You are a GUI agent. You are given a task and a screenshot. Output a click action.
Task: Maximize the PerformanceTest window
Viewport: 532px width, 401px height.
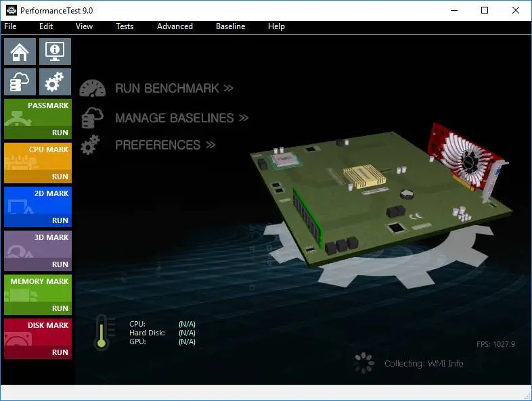pos(485,10)
